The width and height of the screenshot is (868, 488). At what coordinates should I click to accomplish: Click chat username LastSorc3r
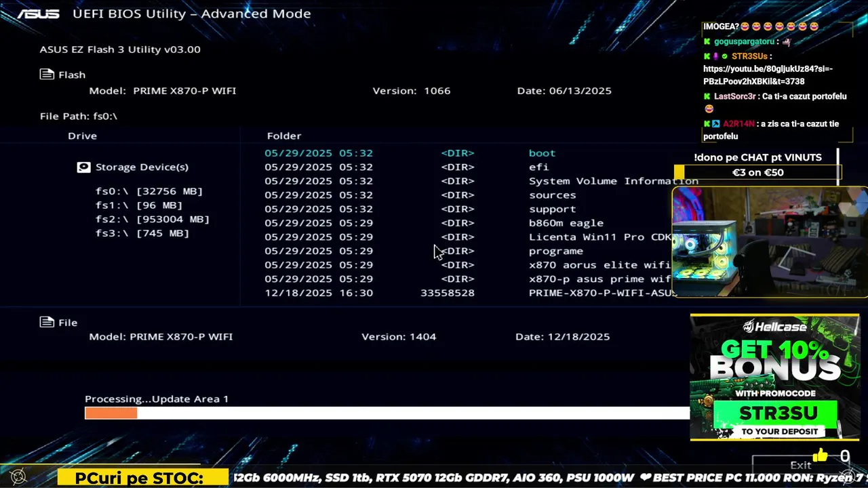click(x=735, y=96)
